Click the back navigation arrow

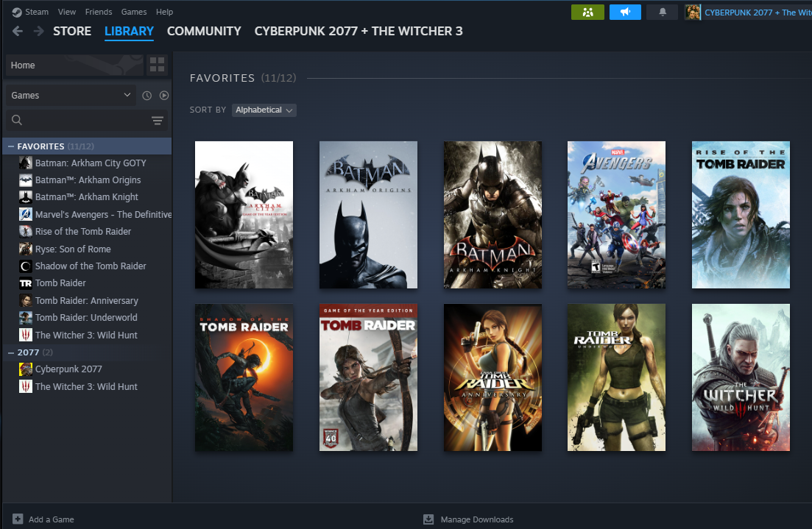[x=18, y=31]
